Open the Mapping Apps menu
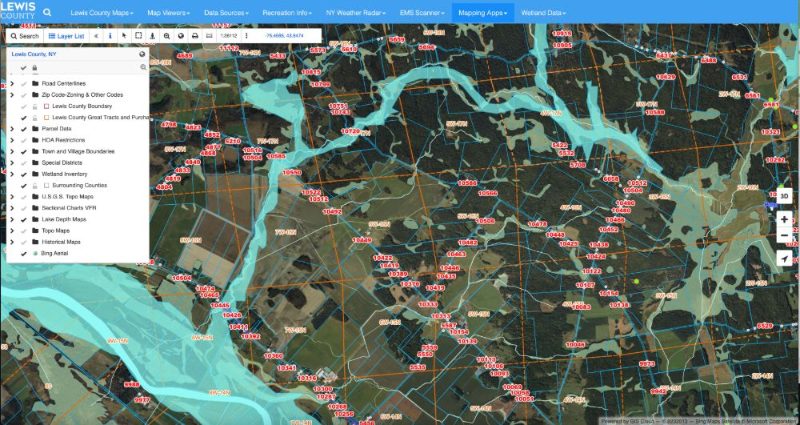800x425 pixels. click(483, 13)
